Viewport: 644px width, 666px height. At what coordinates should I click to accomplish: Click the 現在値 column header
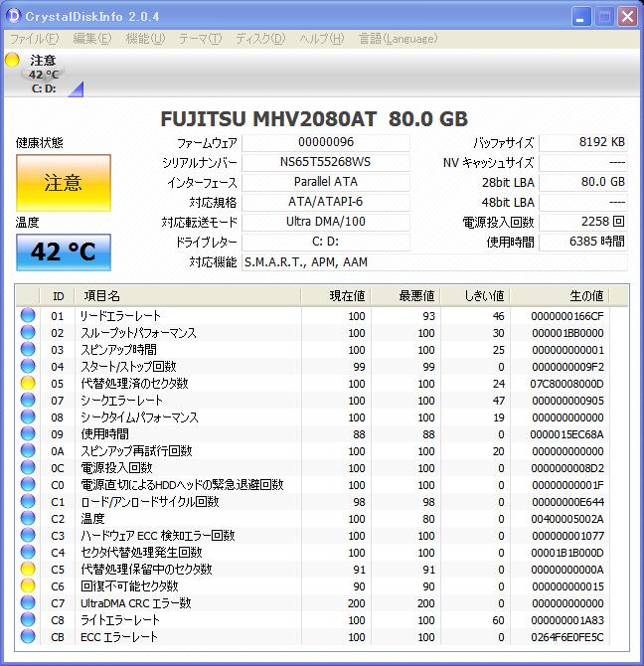336,296
